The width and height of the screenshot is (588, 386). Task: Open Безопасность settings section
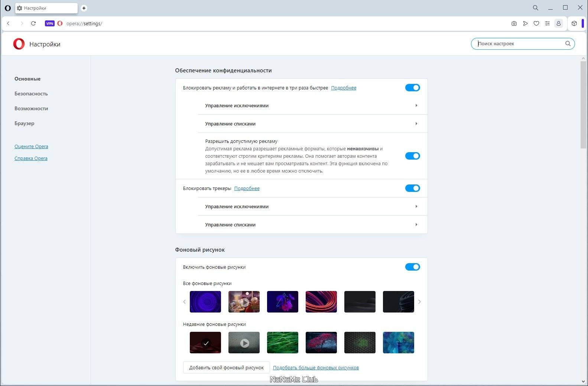[x=31, y=94]
